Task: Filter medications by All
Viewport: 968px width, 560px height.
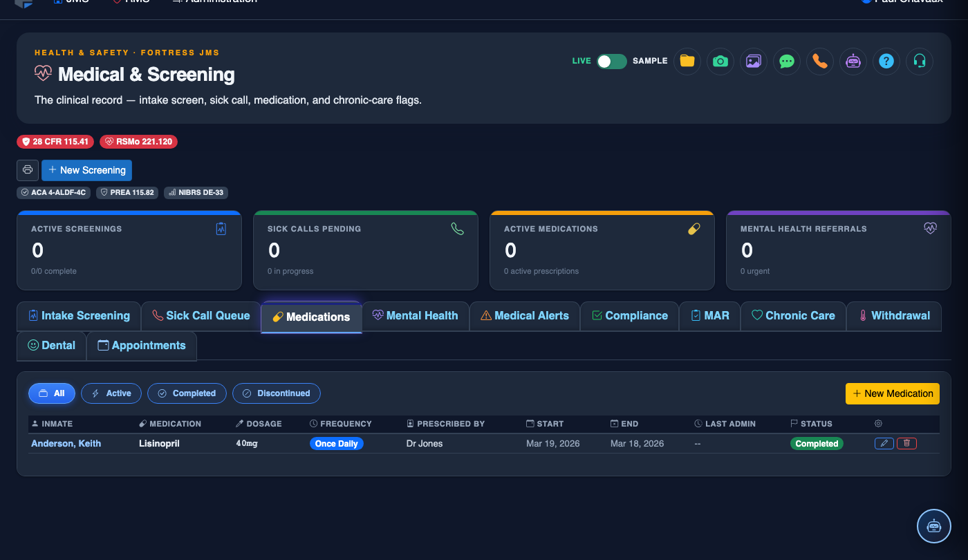Action: (52, 393)
